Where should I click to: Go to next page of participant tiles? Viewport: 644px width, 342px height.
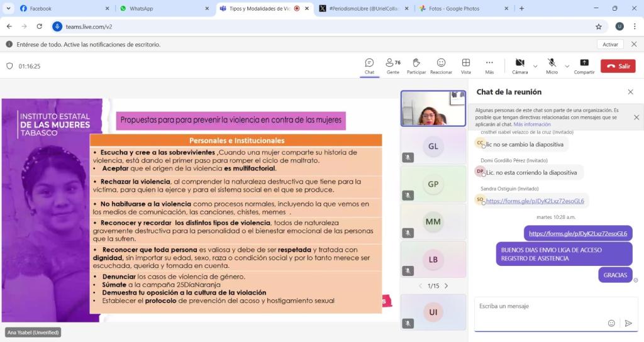tap(447, 286)
